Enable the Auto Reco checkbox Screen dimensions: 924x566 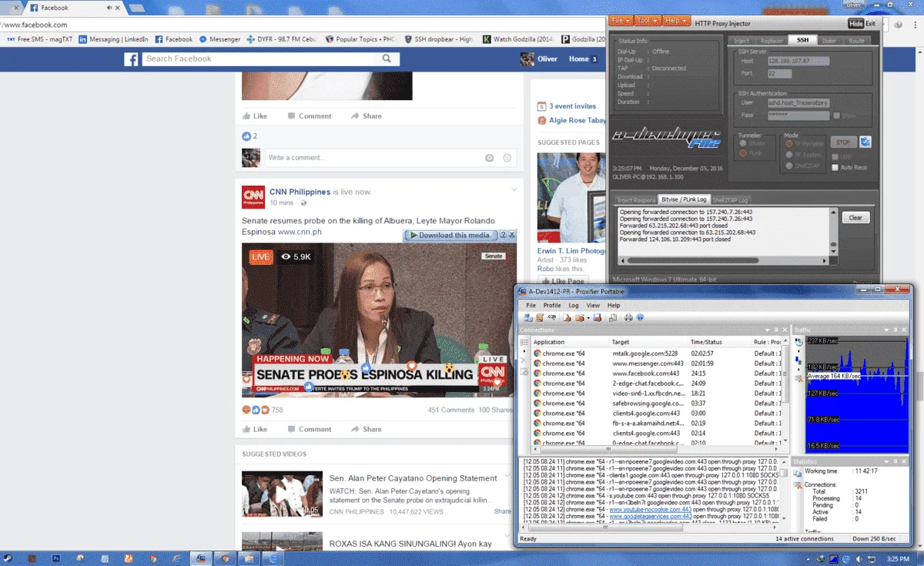pos(835,167)
